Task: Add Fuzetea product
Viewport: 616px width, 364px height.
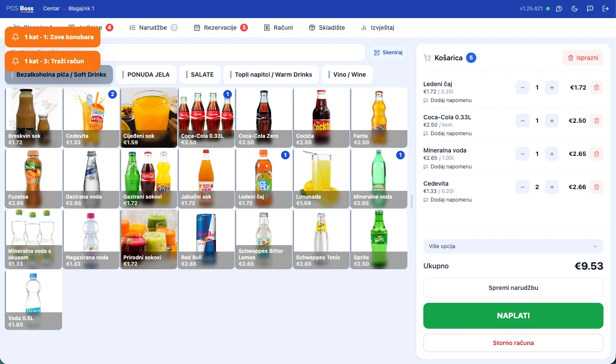Action: (34, 178)
